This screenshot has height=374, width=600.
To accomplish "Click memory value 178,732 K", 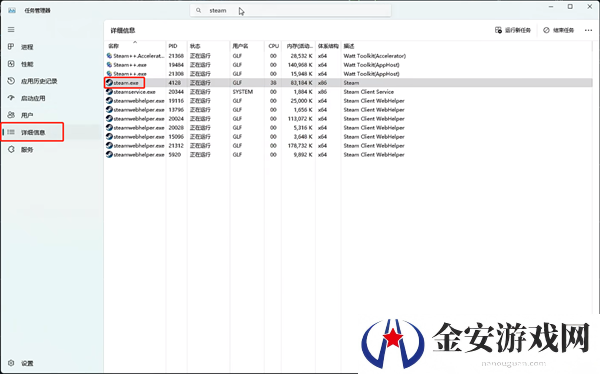I will click(x=300, y=145).
